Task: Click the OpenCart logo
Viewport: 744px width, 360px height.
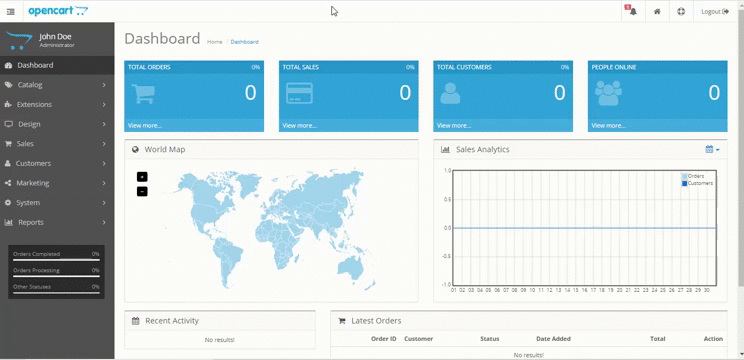Action: click(58, 11)
